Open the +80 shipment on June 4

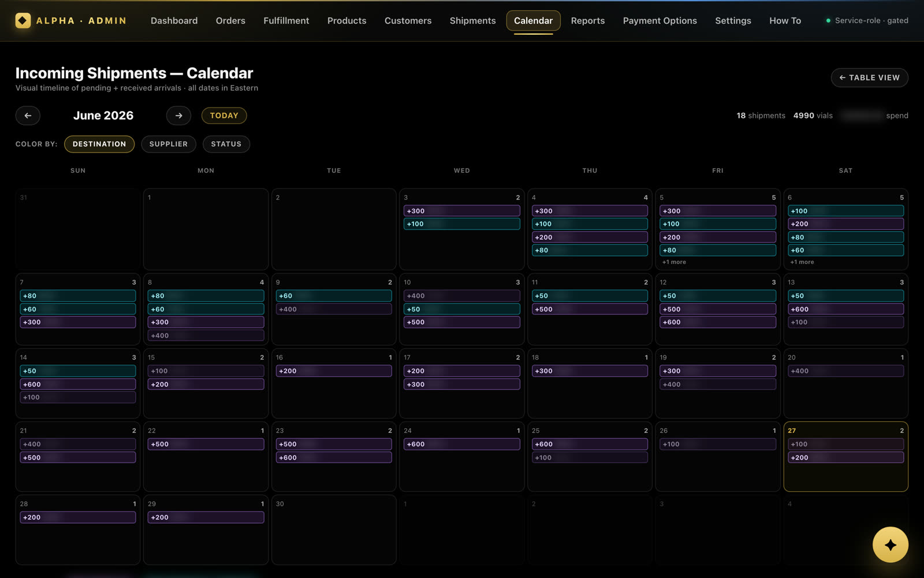coord(590,250)
